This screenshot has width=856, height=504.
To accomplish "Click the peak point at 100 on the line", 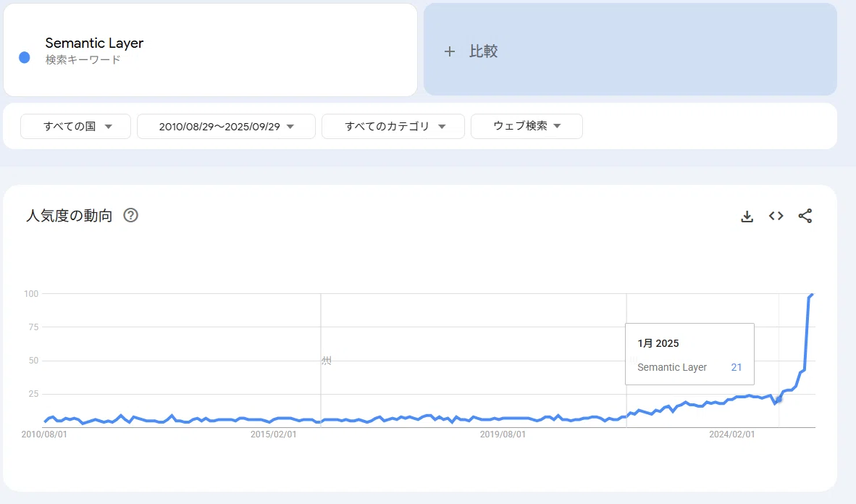I will (812, 295).
